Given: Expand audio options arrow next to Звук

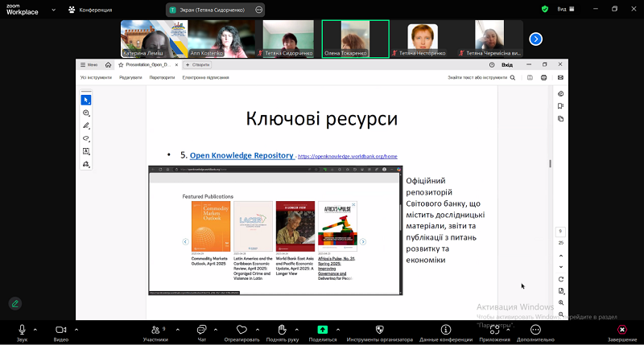Looking at the screenshot, I should tap(37, 329).
